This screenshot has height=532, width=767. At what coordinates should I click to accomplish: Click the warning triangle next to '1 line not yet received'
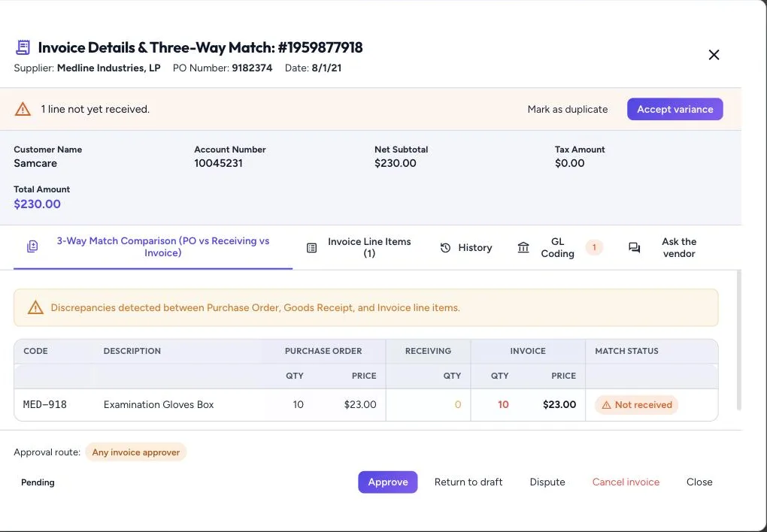click(23, 109)
